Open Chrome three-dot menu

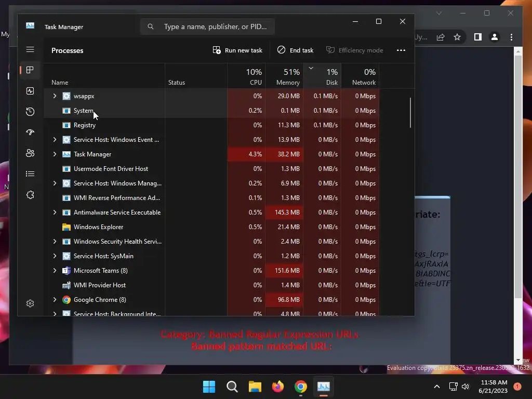click(x=512, y=37)
